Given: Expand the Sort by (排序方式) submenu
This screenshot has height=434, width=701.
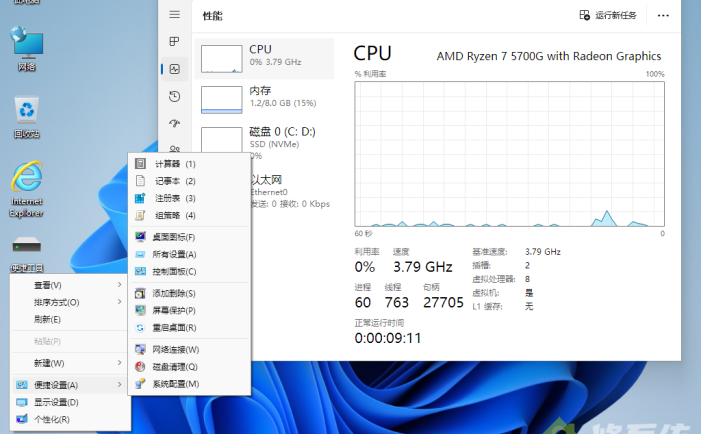Looking at the screenshot, I should click(x=70, y=302).
